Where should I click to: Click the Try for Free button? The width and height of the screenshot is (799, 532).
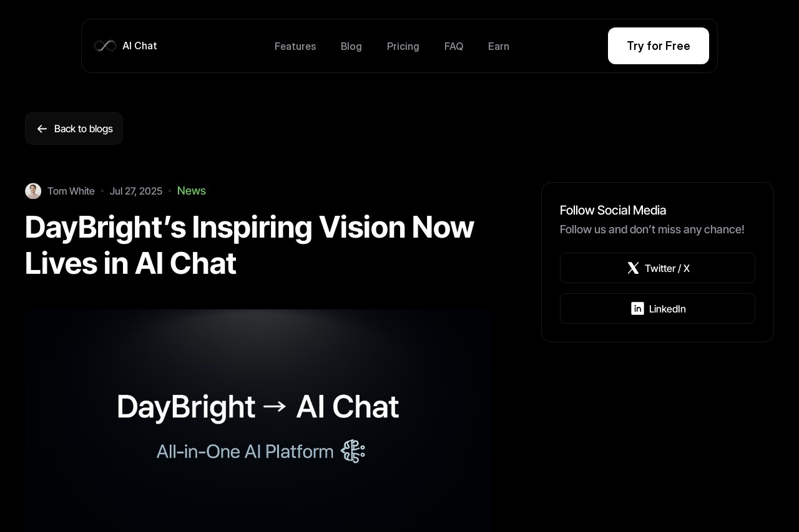point(659,46)
